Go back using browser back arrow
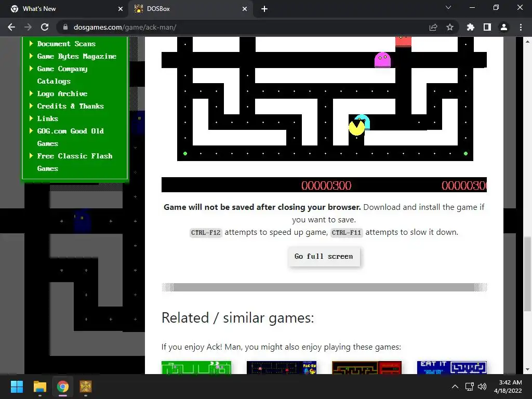Screen dimensions: 532x399 pos(11,27)
